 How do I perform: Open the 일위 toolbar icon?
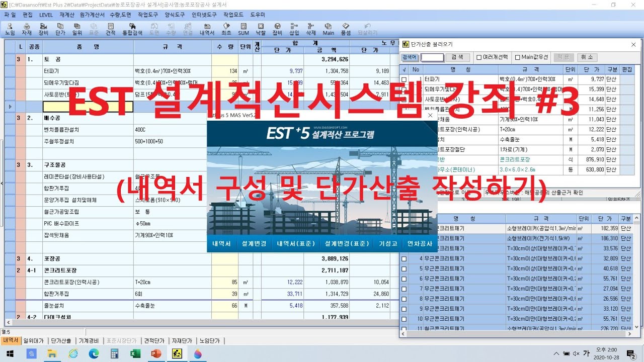77,29
